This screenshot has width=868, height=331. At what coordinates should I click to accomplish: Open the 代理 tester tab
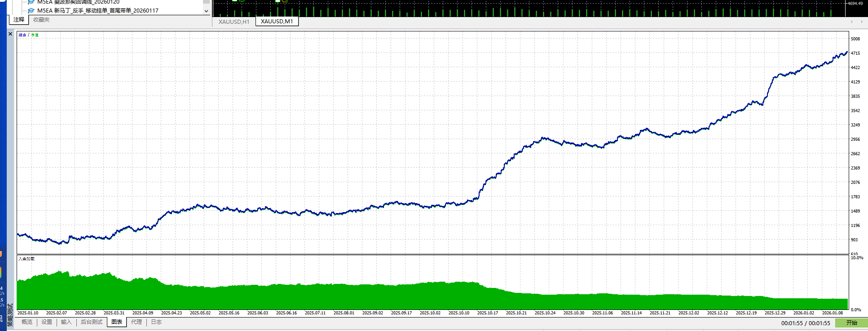point(137,322)
